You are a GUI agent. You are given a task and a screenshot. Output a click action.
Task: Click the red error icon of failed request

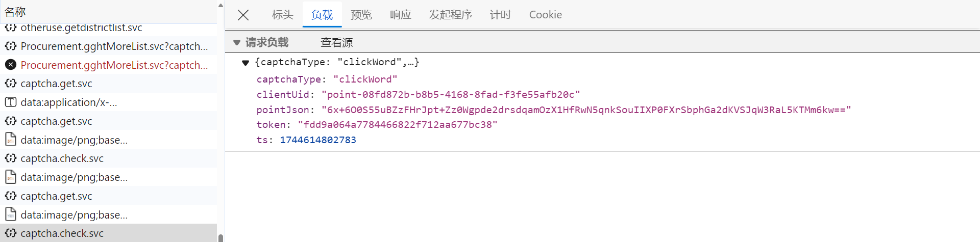coord(11,65)
